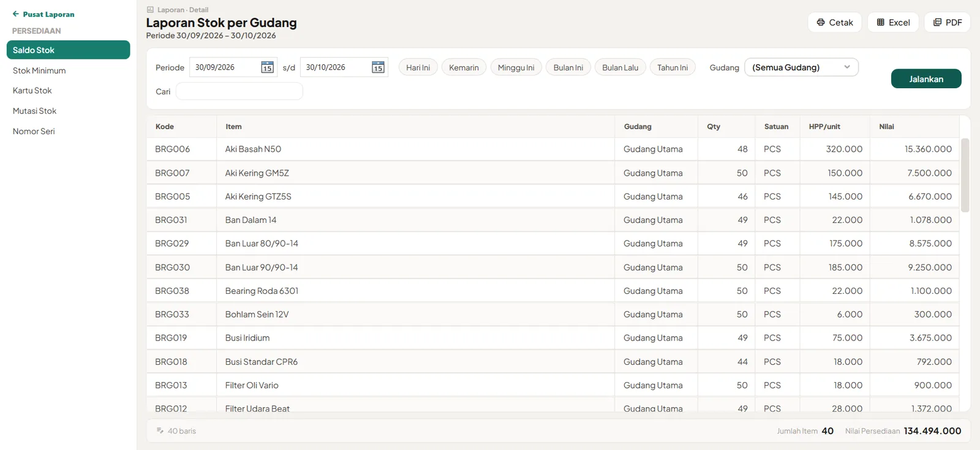Click the HPP/unit column header

tap(835, 127)
